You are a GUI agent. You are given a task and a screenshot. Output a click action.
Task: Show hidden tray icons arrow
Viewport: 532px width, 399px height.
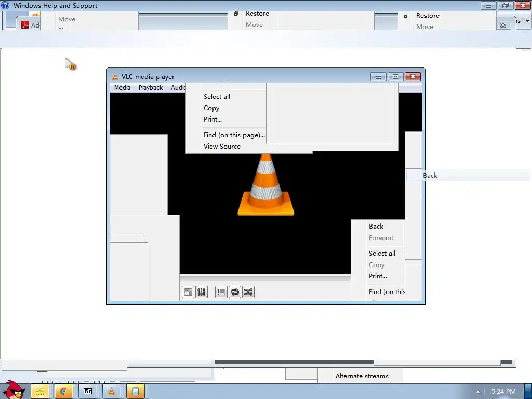coord(478,392)
